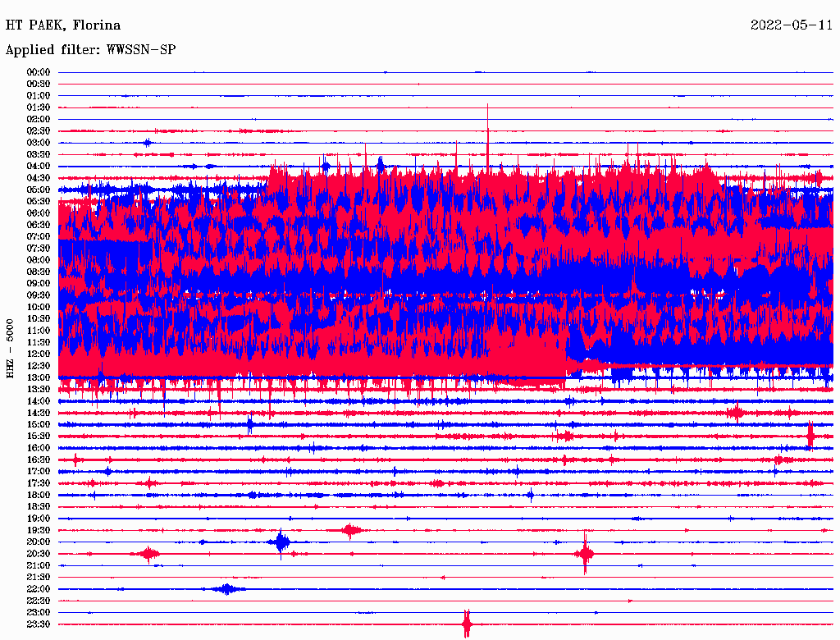Click the 17:00 time label

click(x=39, y=472)
